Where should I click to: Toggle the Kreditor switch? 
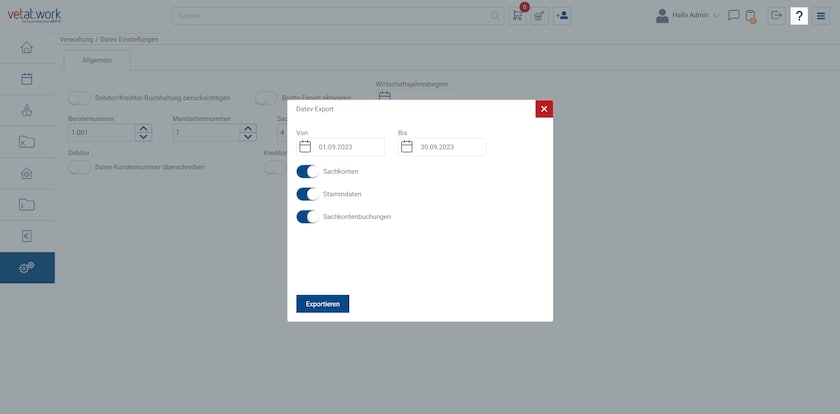275,167
